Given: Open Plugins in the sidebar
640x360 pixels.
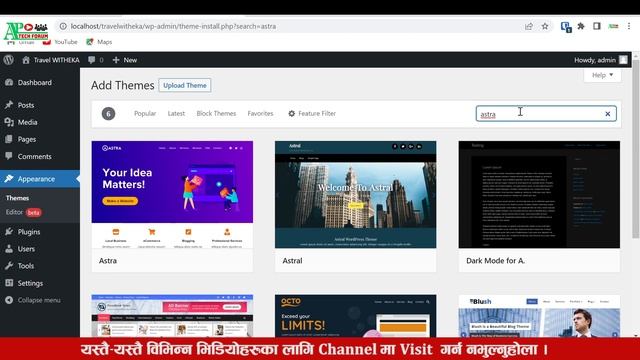Looking at the screenshot, I should 40,232.
